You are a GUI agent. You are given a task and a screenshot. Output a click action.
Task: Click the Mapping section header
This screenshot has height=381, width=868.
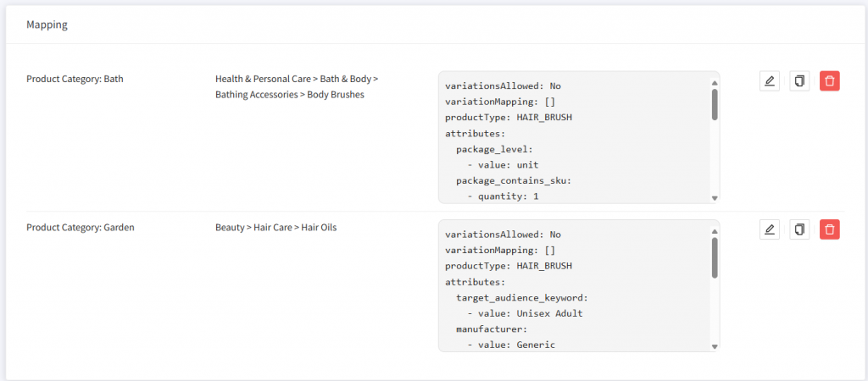point(47,25)
